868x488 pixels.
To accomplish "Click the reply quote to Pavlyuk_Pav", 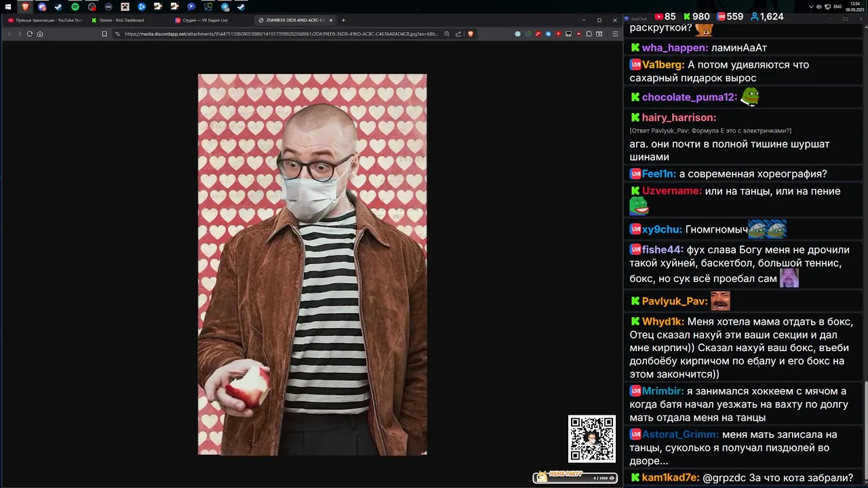I will [710, 131].
